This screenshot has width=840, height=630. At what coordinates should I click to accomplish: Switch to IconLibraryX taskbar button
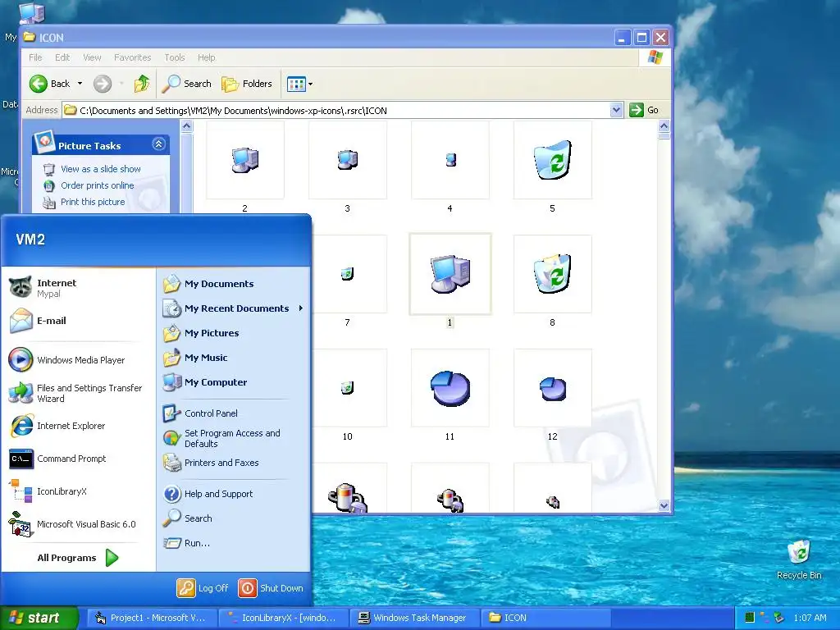click(x=284, y=618)
